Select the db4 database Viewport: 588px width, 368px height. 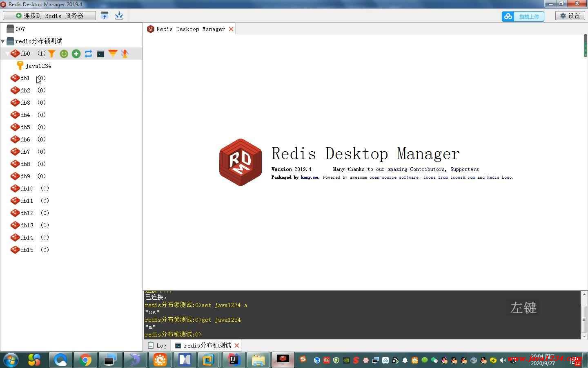click(x=25, y=115)
